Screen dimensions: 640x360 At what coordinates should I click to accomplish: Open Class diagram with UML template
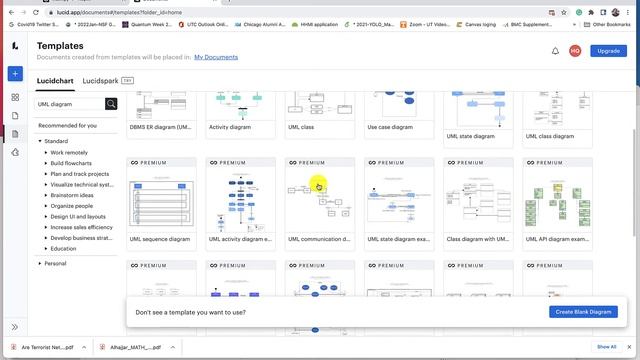point(478,204)
